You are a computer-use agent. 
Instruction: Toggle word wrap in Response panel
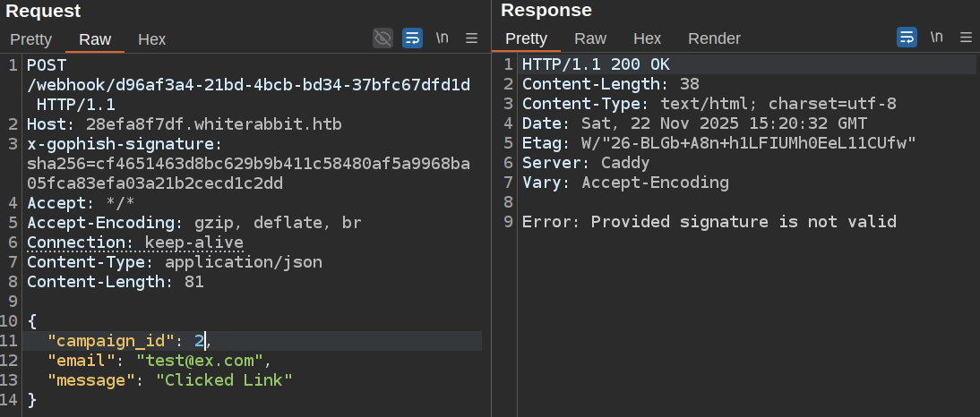click(x=907, y=38)
